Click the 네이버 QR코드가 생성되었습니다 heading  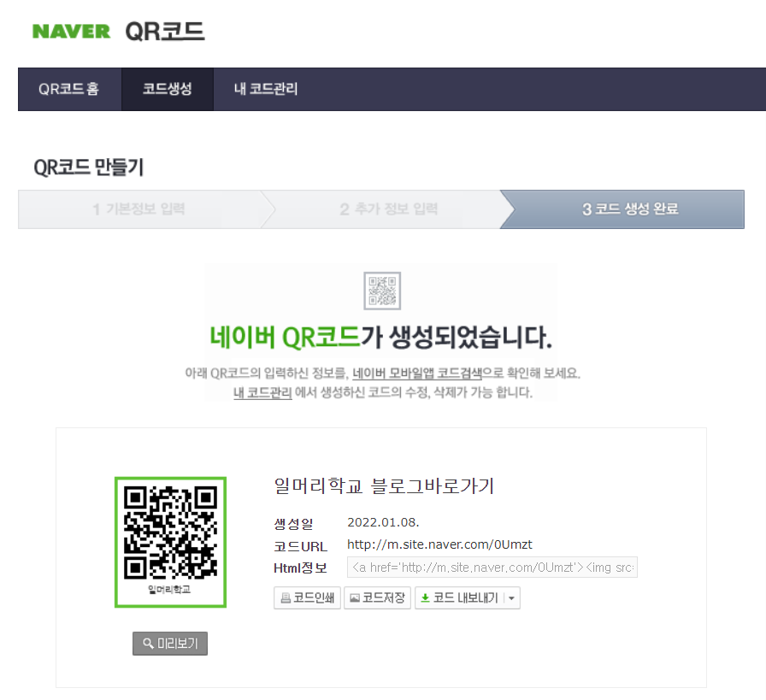click(381, 338)
